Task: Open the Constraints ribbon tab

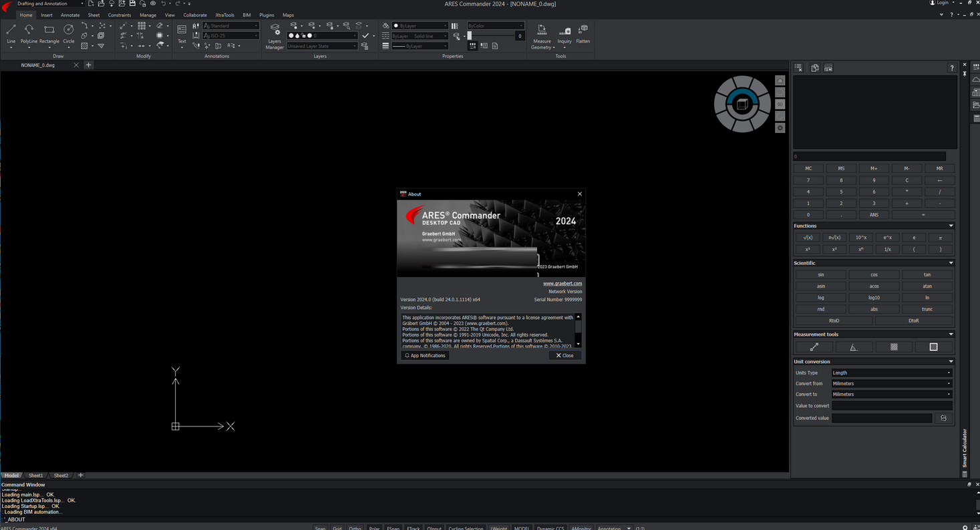Action: tap(120, 15)
